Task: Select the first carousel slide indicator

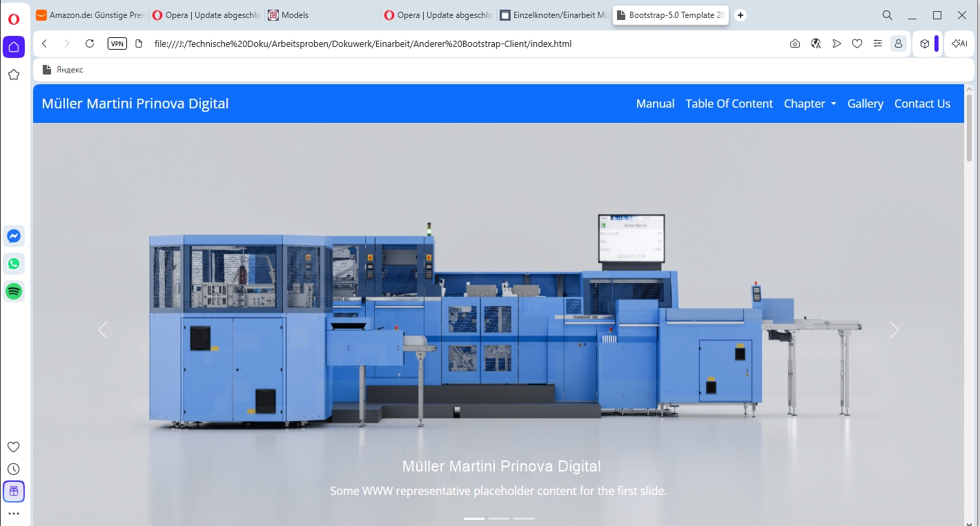Action: (x=474, y=518)
